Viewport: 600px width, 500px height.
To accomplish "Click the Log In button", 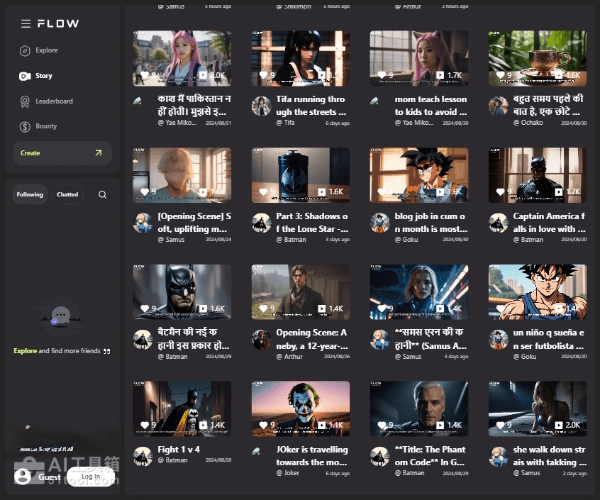I will click(x=90, y=477).
